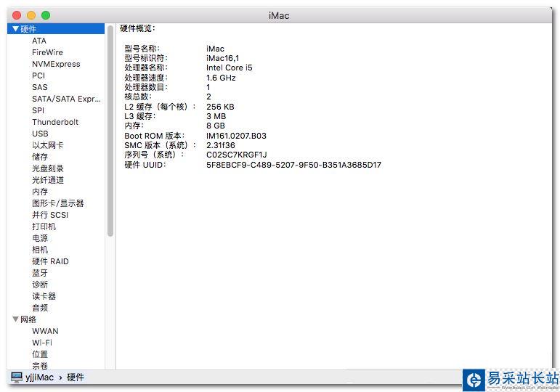Select USB in the sidebar

pos(40,134)
